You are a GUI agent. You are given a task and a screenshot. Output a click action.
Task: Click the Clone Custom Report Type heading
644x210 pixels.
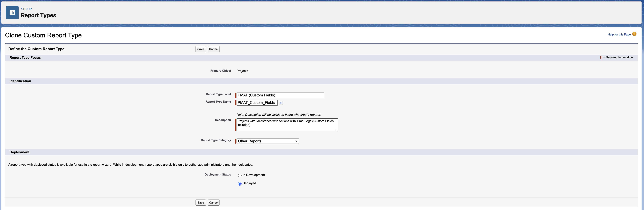point(43,35)
